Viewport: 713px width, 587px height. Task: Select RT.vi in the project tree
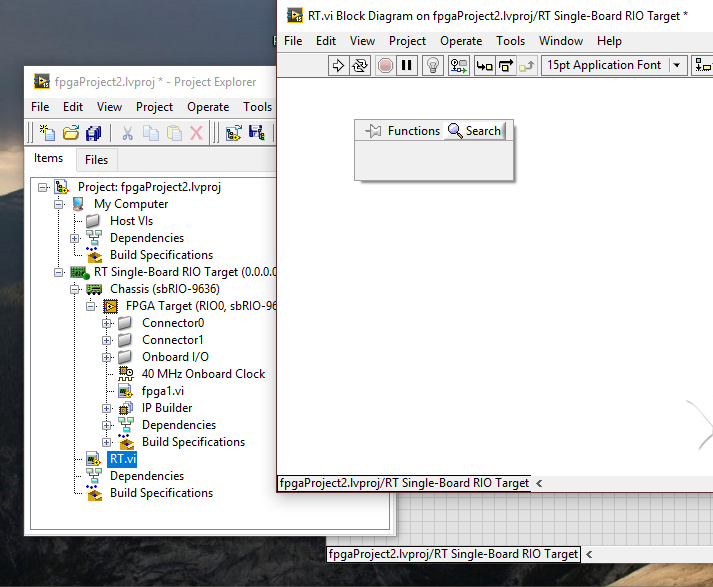point(123,459)
